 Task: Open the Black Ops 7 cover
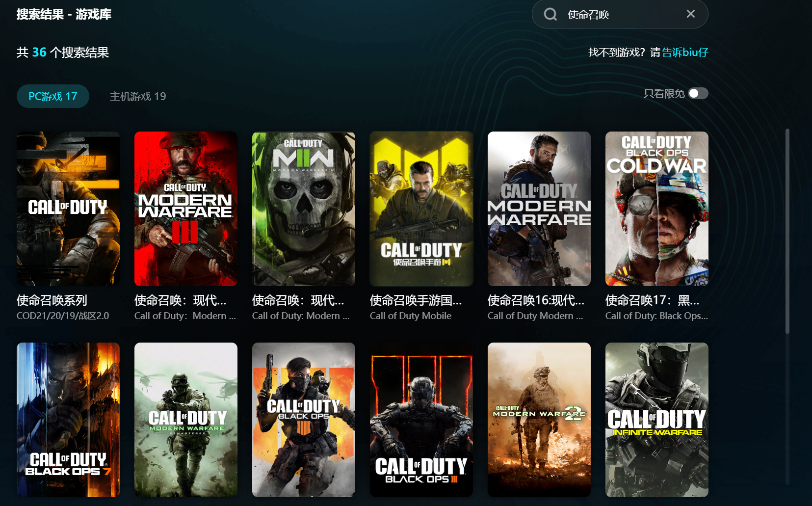(68, 420)
